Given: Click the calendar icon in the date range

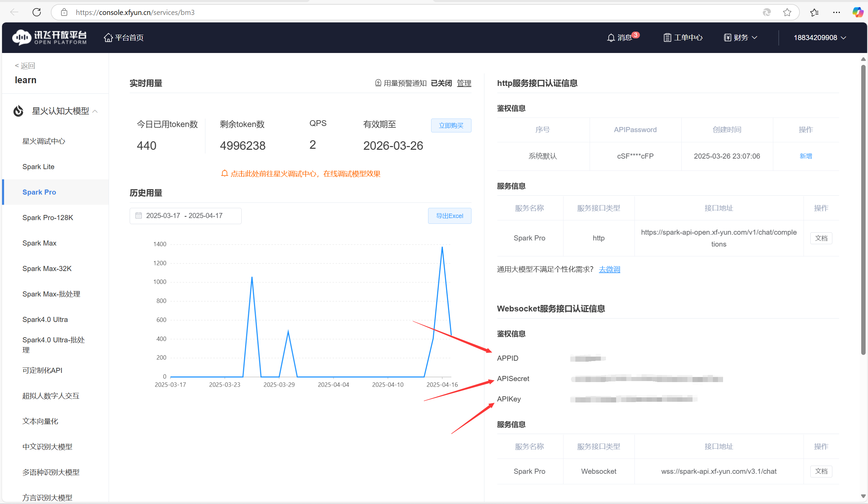Looking at the screenshot, I should pyautogui.click(x=138, y=216).
